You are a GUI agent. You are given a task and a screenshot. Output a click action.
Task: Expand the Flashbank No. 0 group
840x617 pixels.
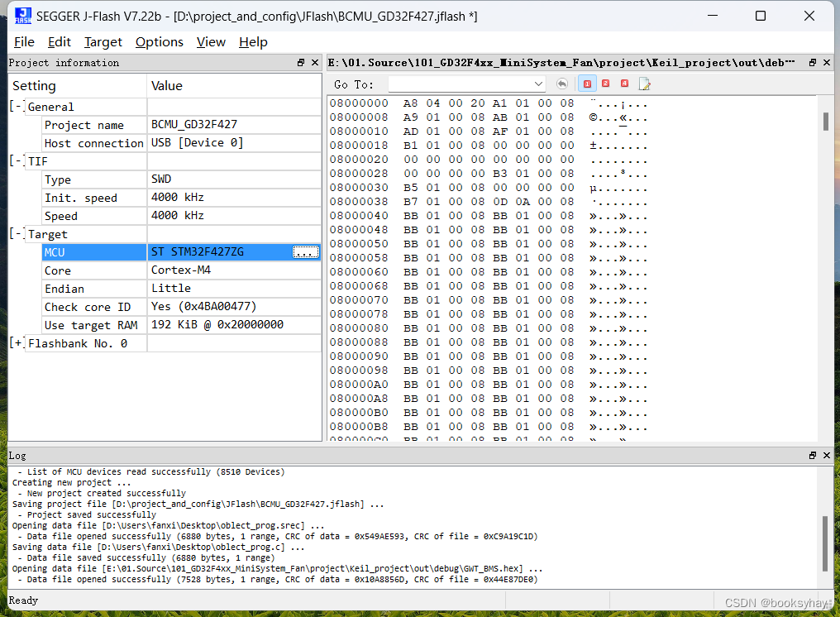(17, 343)
